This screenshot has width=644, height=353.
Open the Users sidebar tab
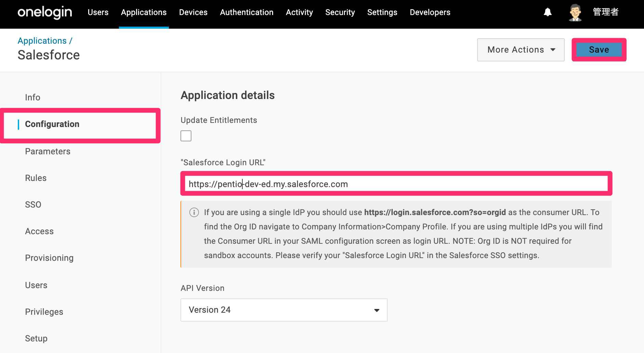point(36,285)
